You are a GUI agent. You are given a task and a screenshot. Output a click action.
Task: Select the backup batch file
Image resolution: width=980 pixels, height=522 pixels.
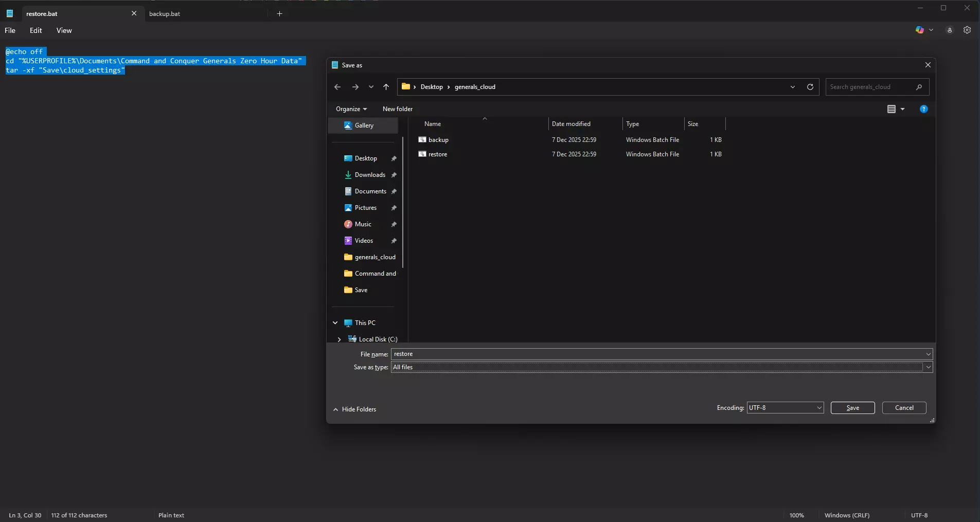pos(438,140)
